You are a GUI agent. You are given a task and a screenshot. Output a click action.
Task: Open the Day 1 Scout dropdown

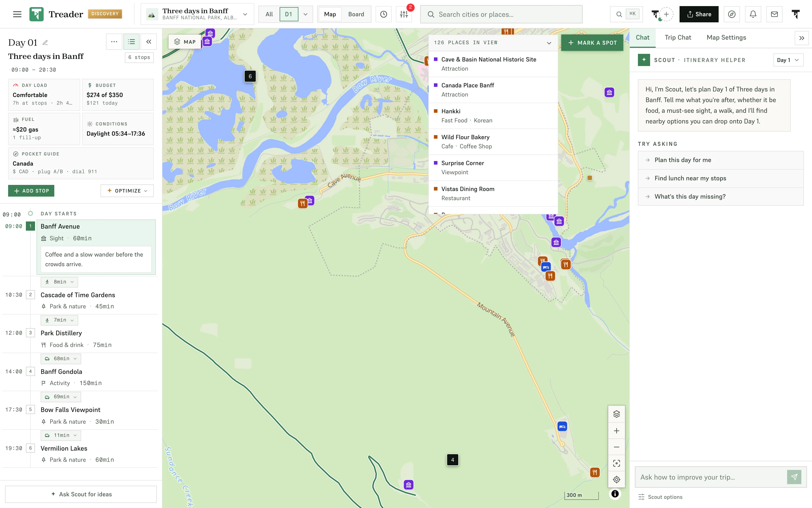coord(788,60)
